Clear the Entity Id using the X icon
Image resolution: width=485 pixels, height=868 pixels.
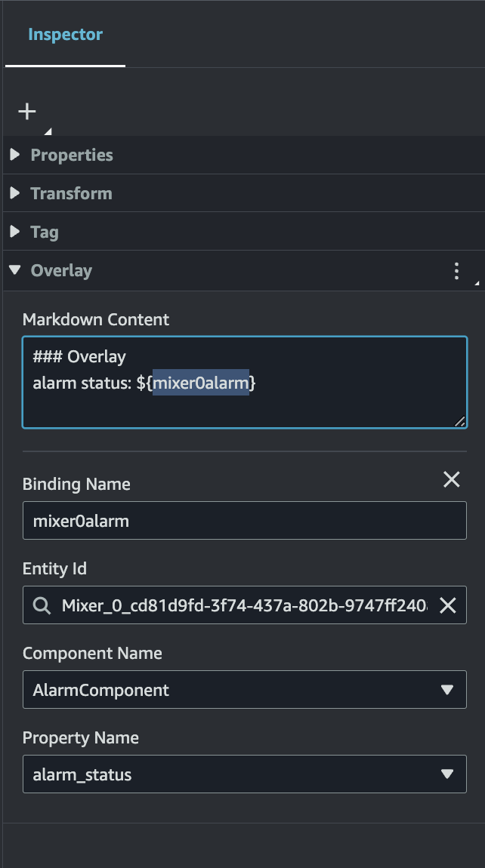pyautogui.click(x=447, y=605)
